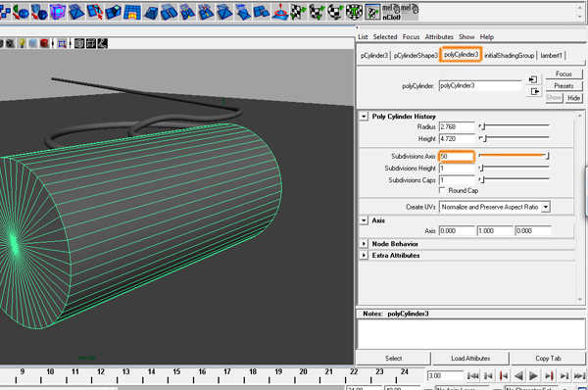Open the UV Texture Editor shelf icon
The image size is (588, 390).
coord(372,13)
